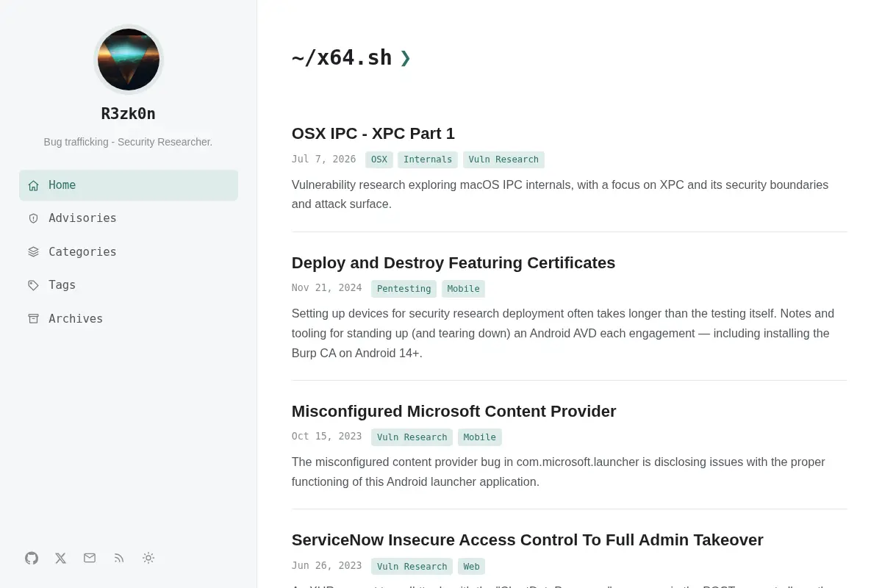Click the email envelope icon

pos(90,558)
